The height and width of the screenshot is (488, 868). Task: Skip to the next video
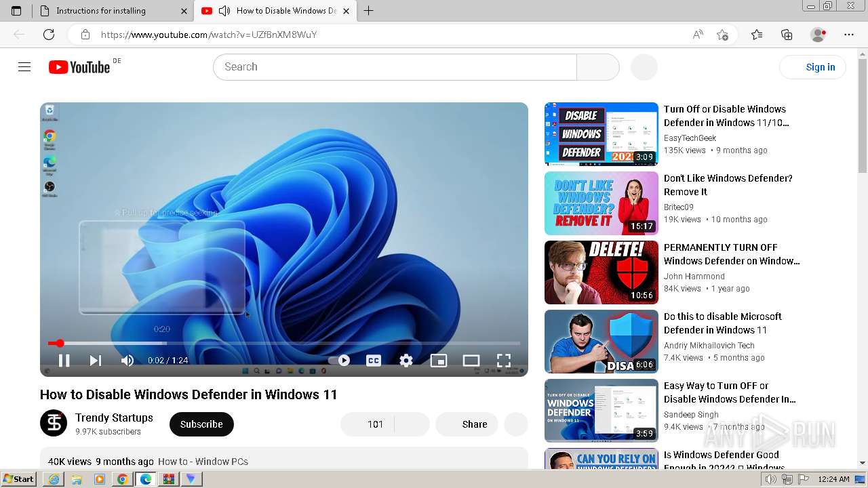[96, 361]
